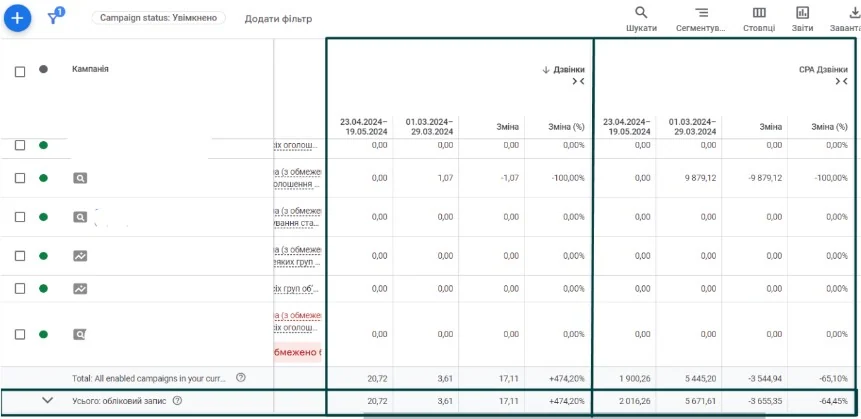Click the 5 671,61 account total value
The height and width of the screenshot is (419, 861).
pos(700,401)
